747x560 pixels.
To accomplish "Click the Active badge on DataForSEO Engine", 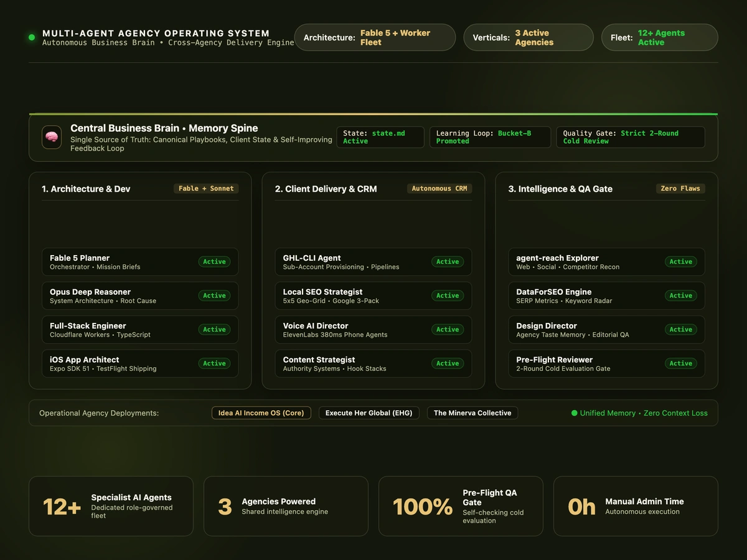I will tap(681, 296).
